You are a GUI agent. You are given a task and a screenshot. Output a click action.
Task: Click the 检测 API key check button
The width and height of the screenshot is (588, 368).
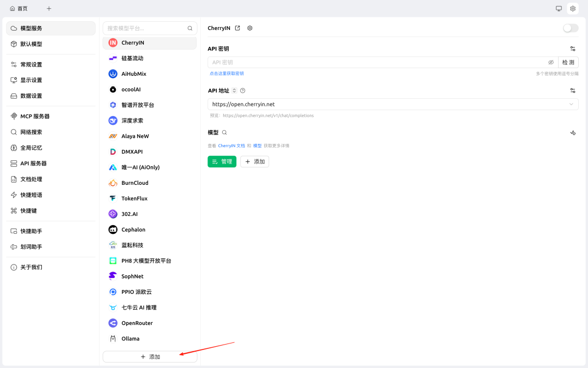point(568,62)
